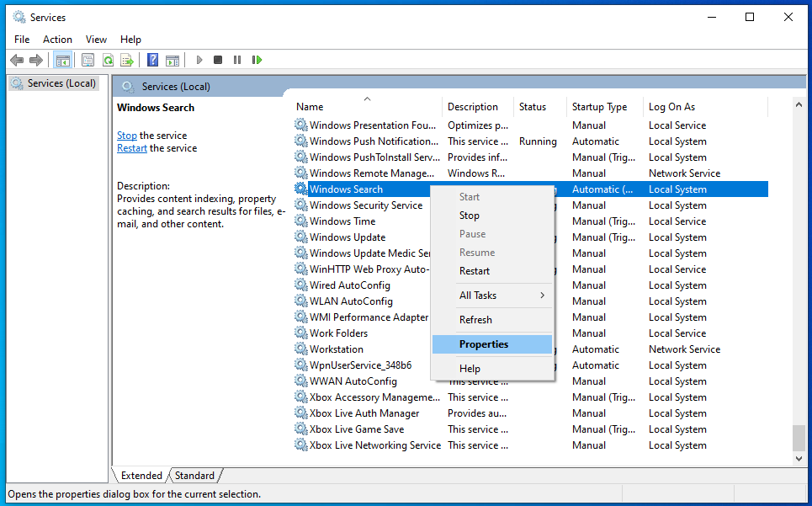Click the Pause Service toolbar icon
This screenshot has width=812, height=506.
pyautogui.click(x=237, y=60)
